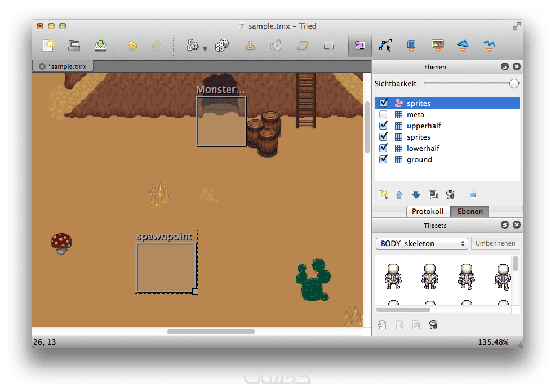Float the Tilesets panel
The image size is (555, 392).
(x=505, y=225)
